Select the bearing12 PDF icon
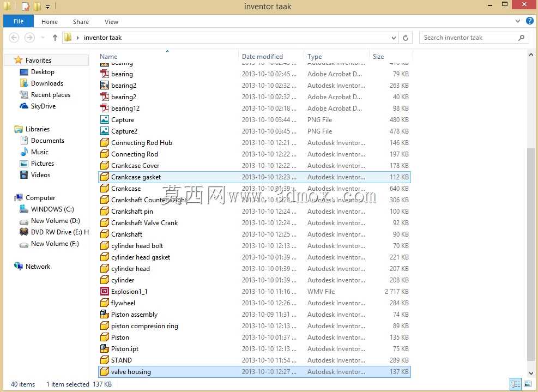Image resolution: width=538 pixels, height=392 pixels. pyautogui.click(x=104, y=108)
